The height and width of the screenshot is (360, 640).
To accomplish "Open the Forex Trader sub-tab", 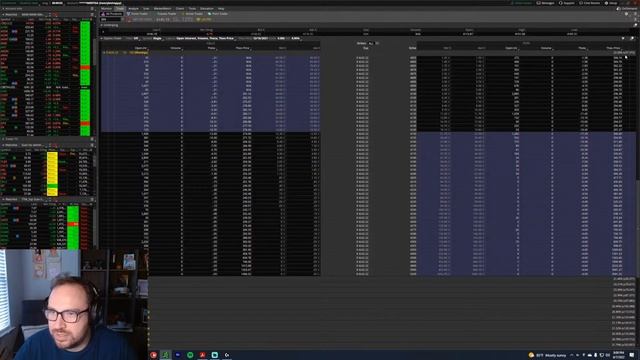I will [x=137, y=14].
